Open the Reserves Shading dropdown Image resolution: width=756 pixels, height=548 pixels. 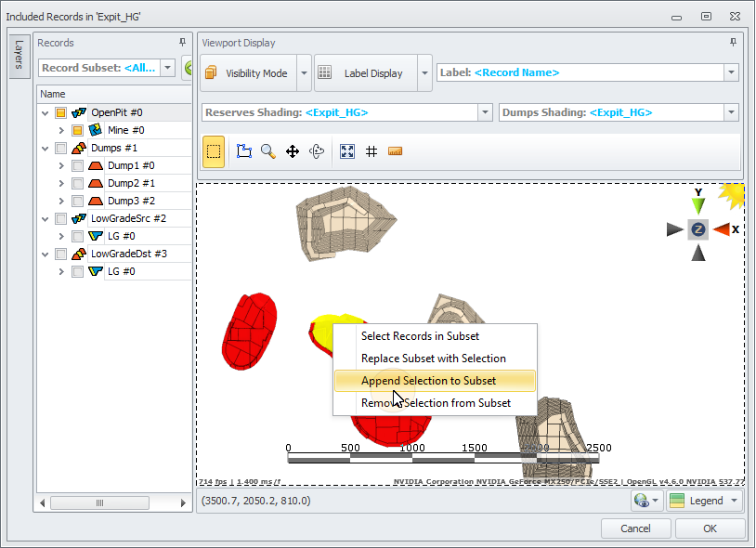[485, 112]
